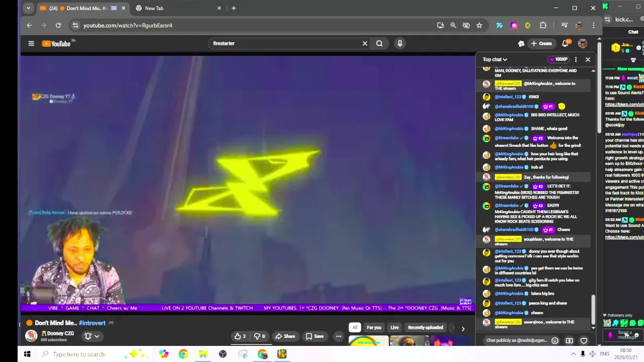
Task: Open File Explorer from the taskbar
Action: coord(203,354)
